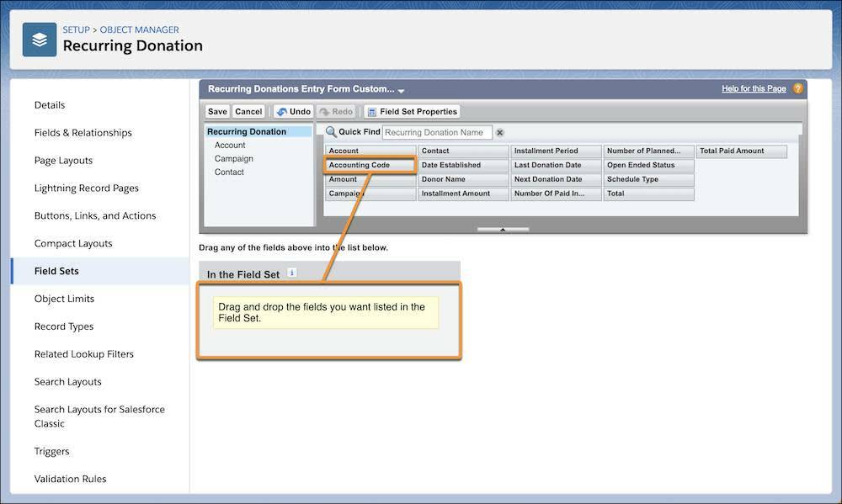
Task: Open Lightning Record Pages in sidebar
Action: [x=87, y=188]
